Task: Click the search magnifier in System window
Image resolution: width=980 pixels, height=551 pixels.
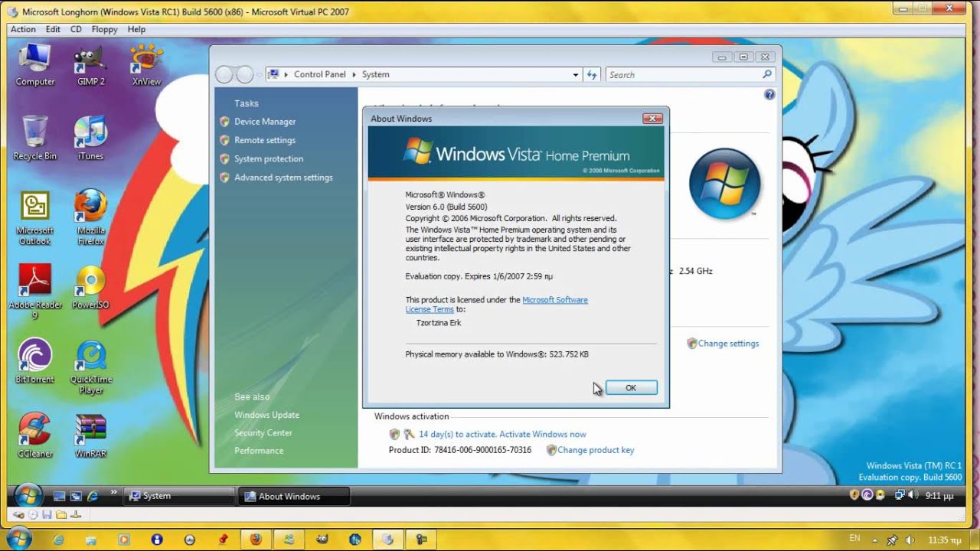Action: (766, 74)
